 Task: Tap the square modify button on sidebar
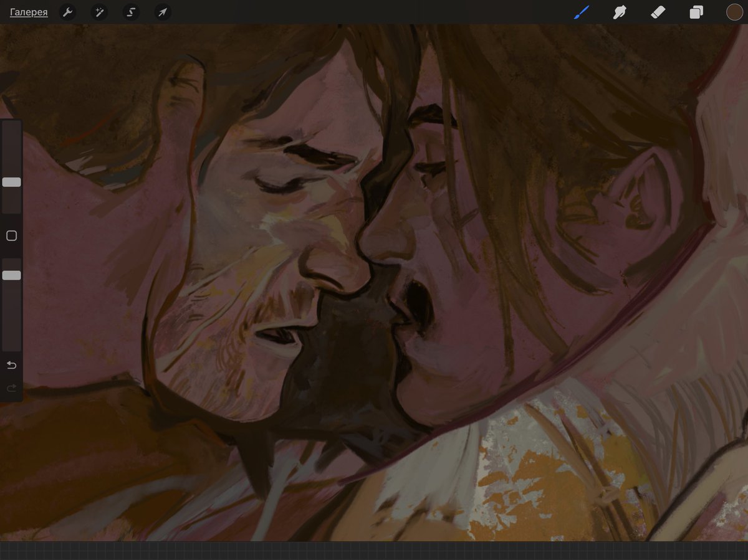click(x=11, y=236)
